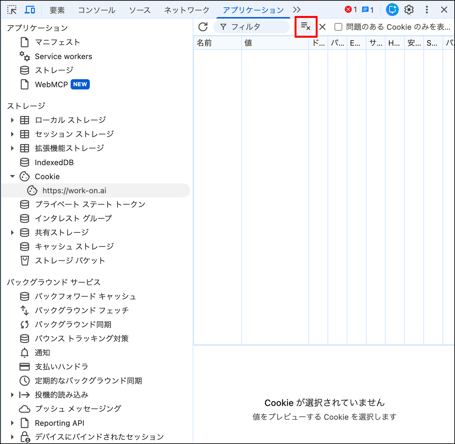Show more tabs with the double chevron
The height and width of the screenshot is (444, 455).
(297, 10)
